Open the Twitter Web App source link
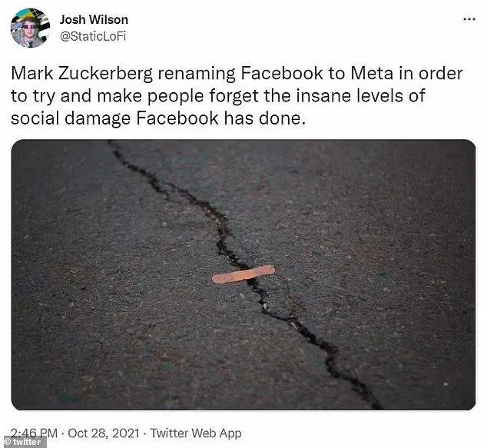Viewport: 487px width, 448px height. pyautogui.click(x=196, y=433)
